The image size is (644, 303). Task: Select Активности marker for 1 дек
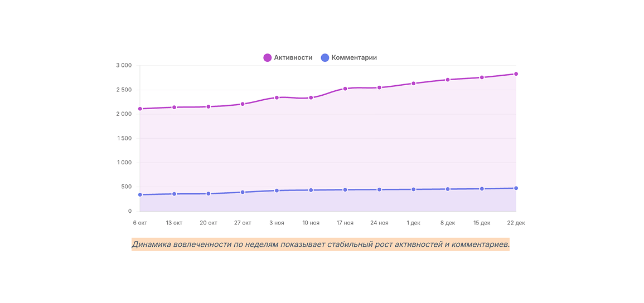[413, 84]
